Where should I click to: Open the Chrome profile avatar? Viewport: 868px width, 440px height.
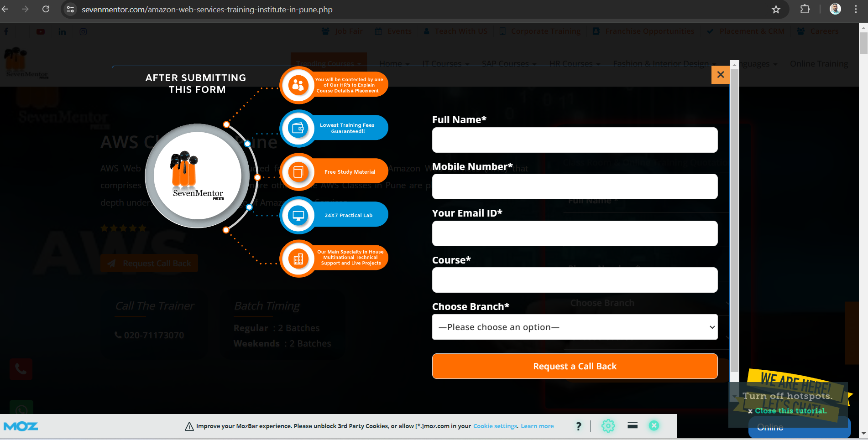point(835,10)
